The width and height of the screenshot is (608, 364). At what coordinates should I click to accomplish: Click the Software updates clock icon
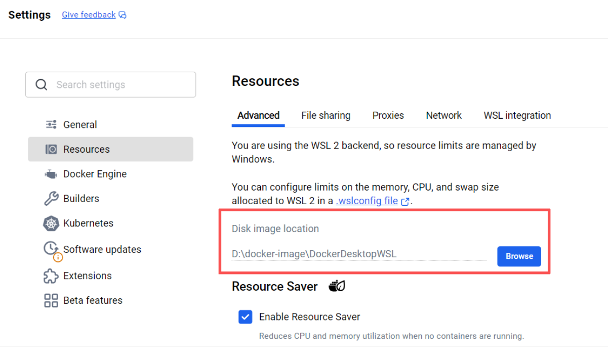click(x=51, y=248)
